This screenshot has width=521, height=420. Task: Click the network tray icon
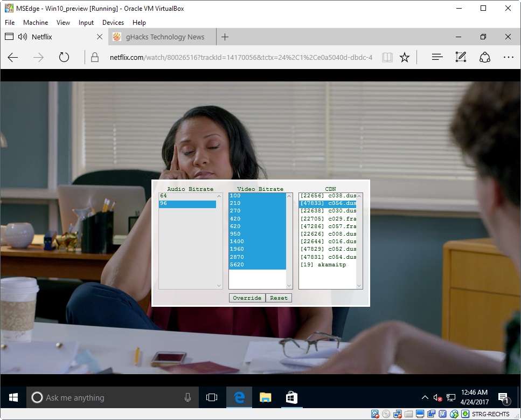coord(451,398)
